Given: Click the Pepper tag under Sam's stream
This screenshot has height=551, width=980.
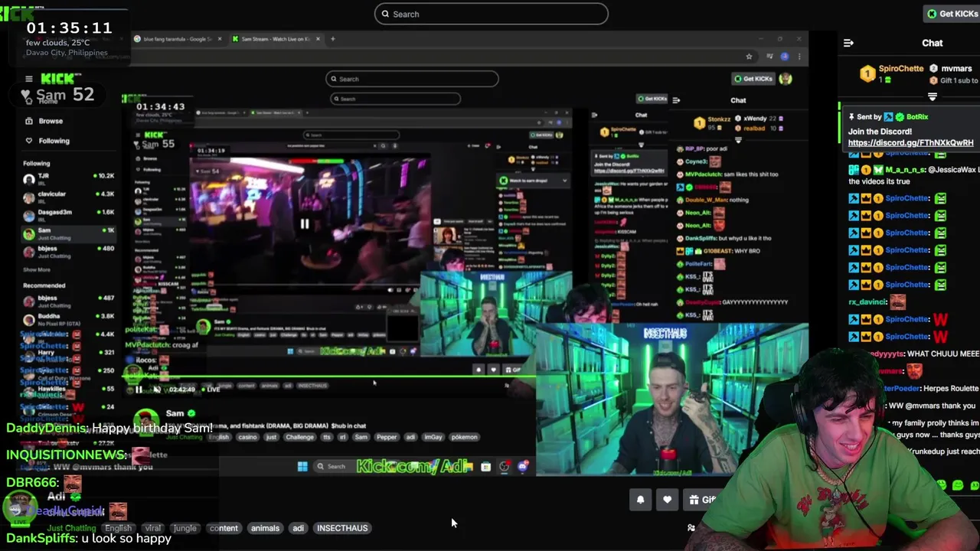Looking at the screenshot, I should (387, 437).
